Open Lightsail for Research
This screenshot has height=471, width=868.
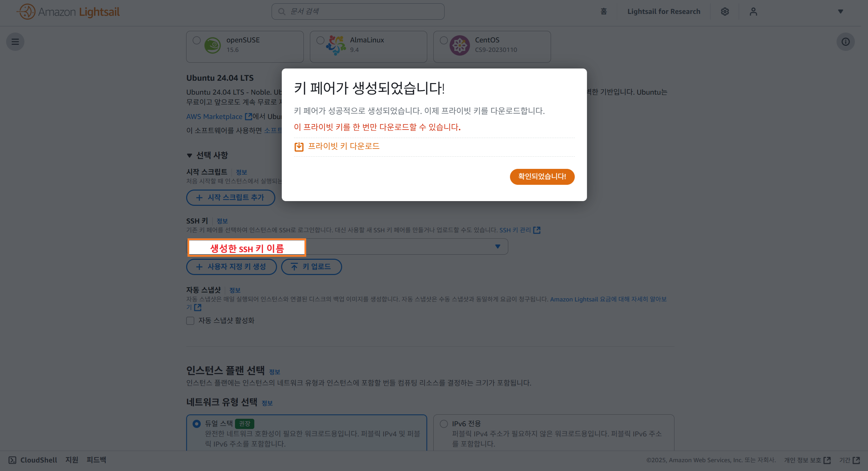coord(664,12)
